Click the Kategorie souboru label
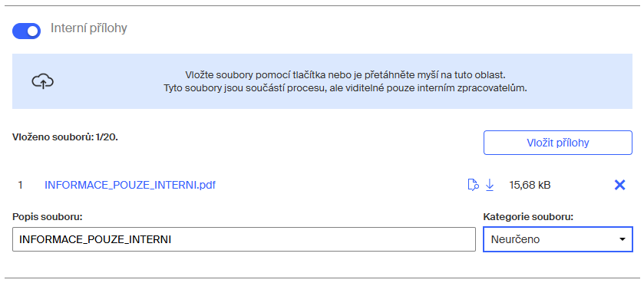This screenshot has height=283, width=644. tap(528, 216)
